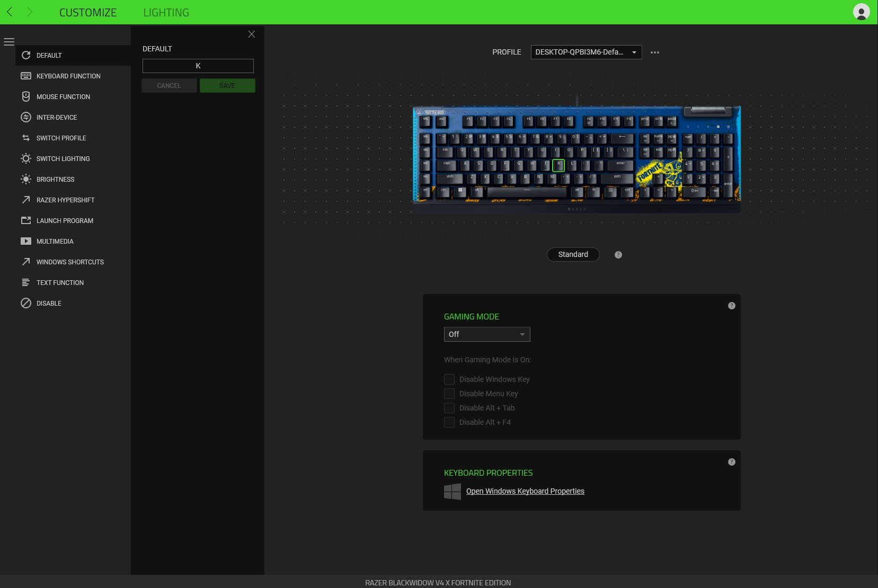Expand the hamburger menu
The width and height of the screenshot is (878, 588).
pos(10,41)
